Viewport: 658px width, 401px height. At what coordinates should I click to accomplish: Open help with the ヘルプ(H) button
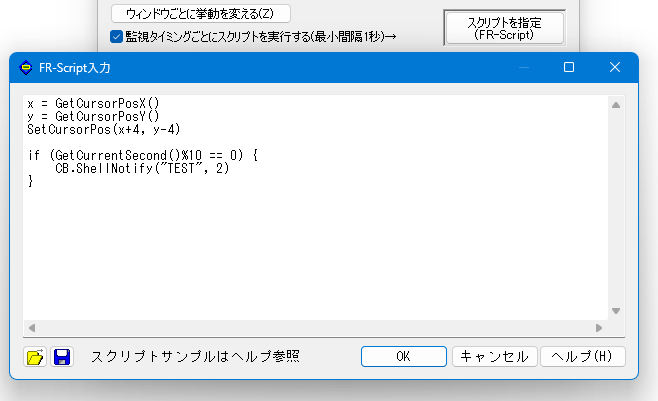582,356
